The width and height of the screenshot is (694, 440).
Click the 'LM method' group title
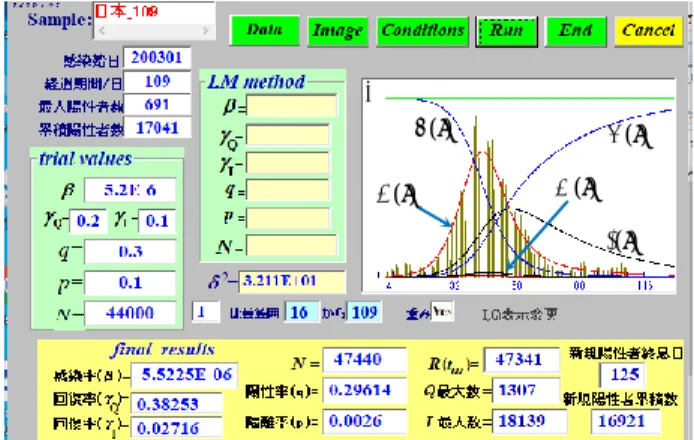click(256, 82)
